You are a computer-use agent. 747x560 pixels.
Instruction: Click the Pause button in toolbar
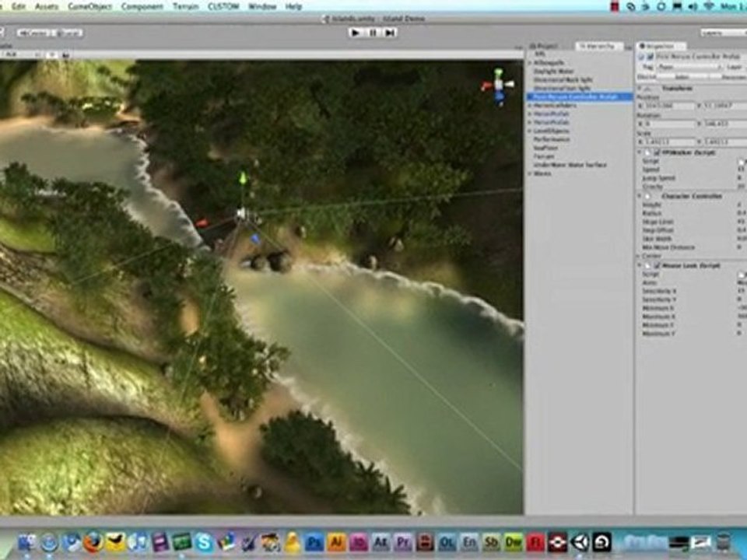[x=373, y=33]
